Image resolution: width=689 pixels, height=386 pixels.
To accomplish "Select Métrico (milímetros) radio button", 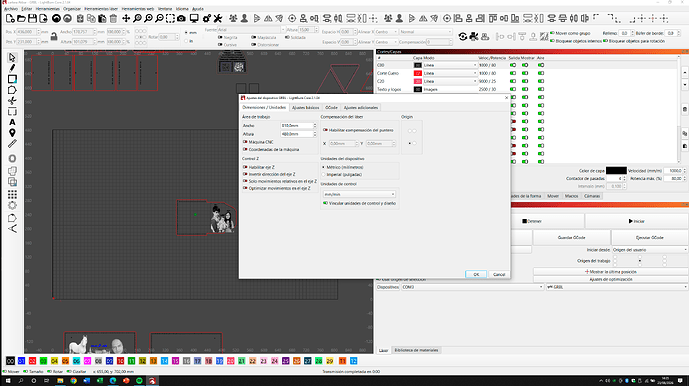I will point(324,168).
